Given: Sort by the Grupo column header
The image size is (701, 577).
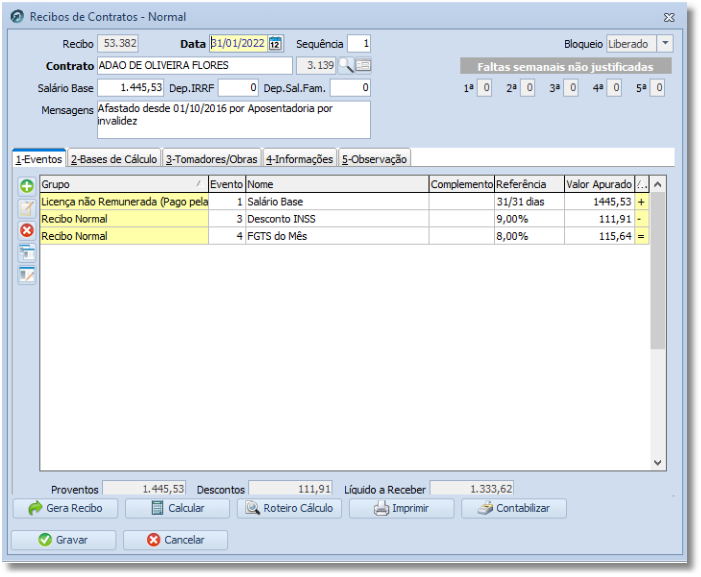Looking at the screenshot, I should tap(124, 184).
